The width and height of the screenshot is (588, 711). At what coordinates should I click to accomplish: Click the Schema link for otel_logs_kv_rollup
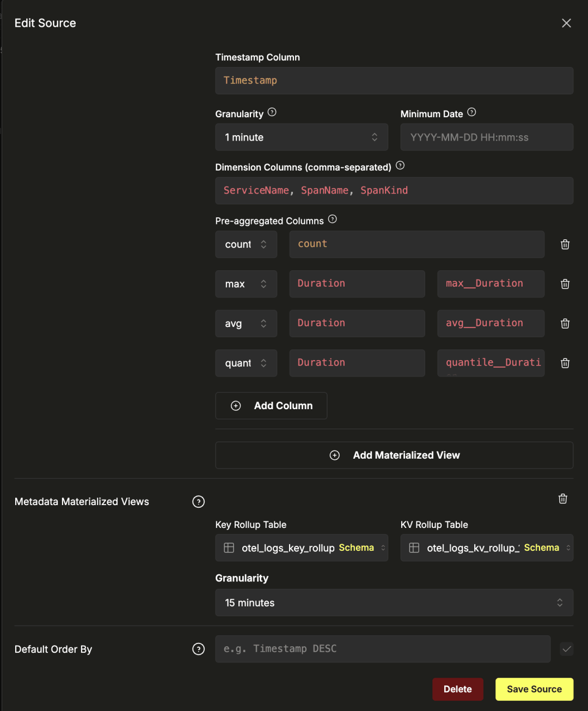542,548
